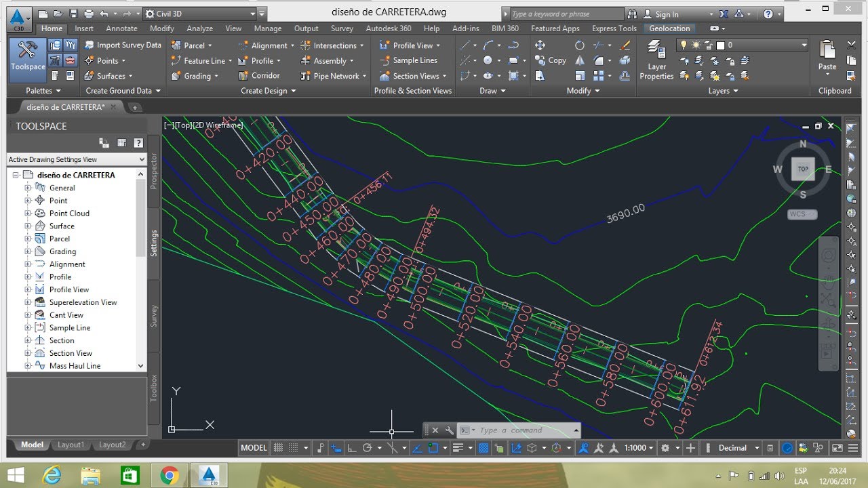
Task: Expand the Alignment tree node in Settings
Action: 28,264
